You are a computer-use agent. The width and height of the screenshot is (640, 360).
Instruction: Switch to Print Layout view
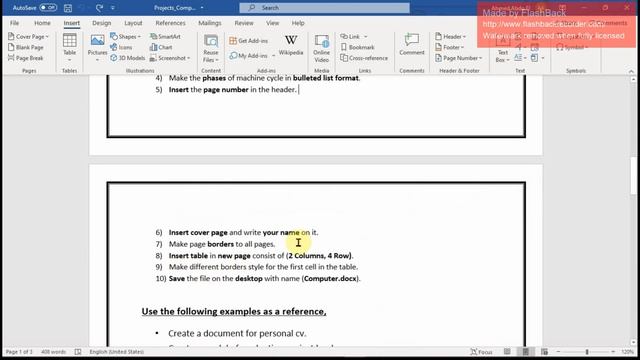(x=526, y=351)
